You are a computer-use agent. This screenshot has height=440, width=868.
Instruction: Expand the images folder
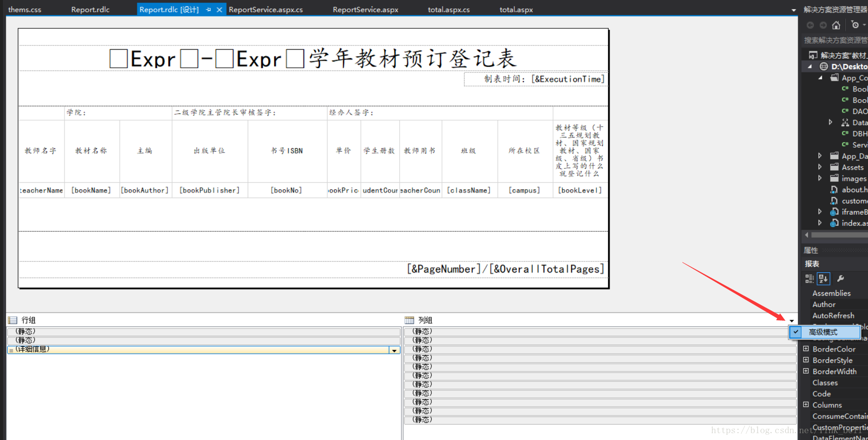coord(820,178)
